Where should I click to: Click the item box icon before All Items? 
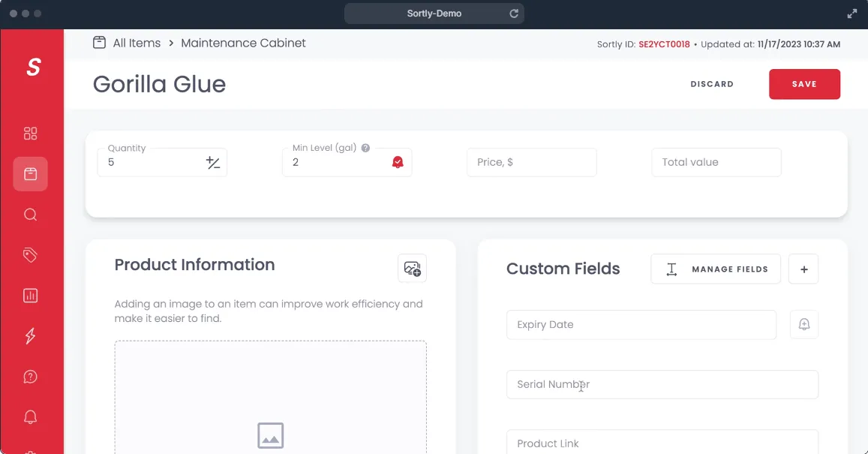[99, 43]
